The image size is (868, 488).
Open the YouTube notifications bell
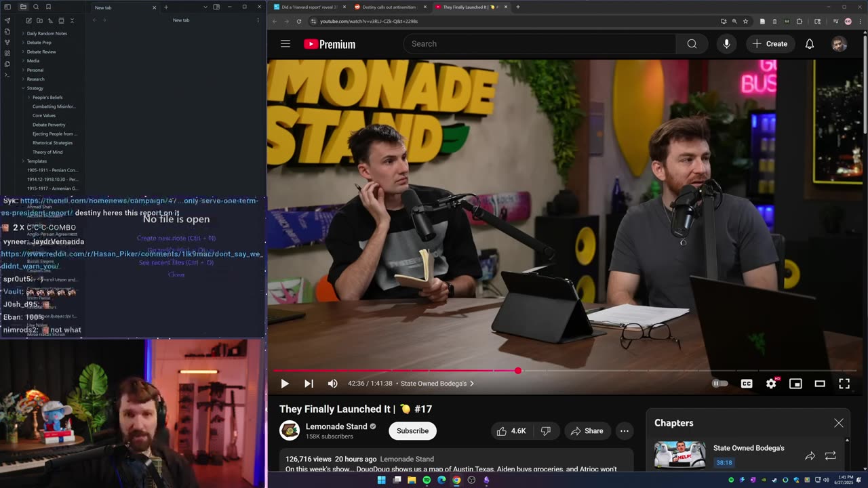[809, 44]
